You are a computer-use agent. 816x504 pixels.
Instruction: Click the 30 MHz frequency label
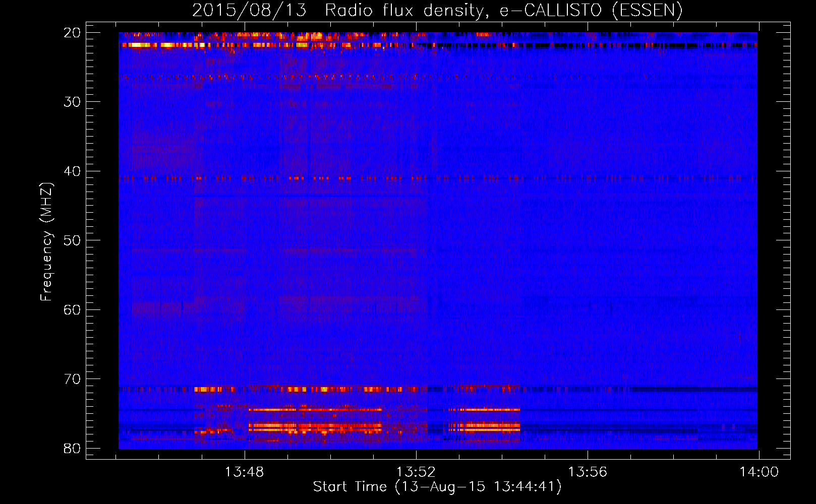pos(72,102)
